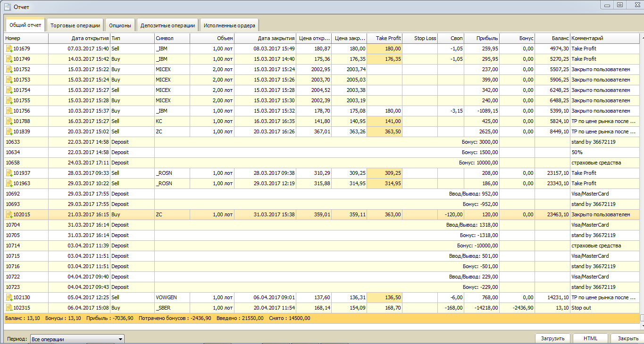Click the Stop out comment cell
Screen dimensions: 644x344
pyautogui.click(x=604, y=308)
